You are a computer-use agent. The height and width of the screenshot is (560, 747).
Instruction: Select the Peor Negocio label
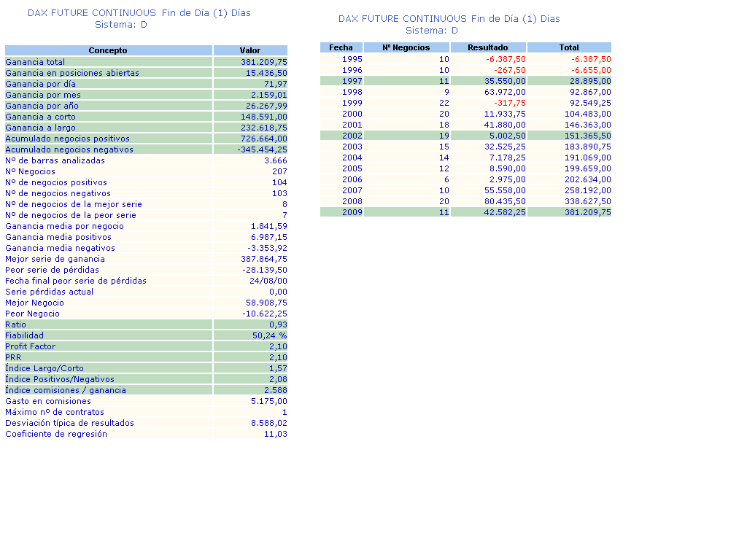(32, 314)
